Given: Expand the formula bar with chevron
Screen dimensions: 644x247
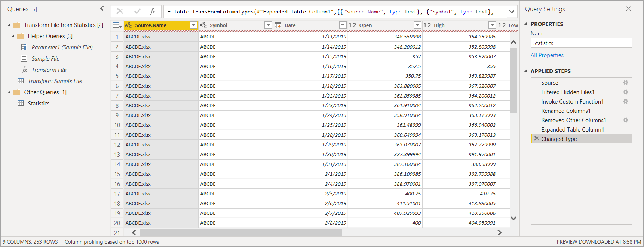Looking at the screenshot, I should click(512, 12).
